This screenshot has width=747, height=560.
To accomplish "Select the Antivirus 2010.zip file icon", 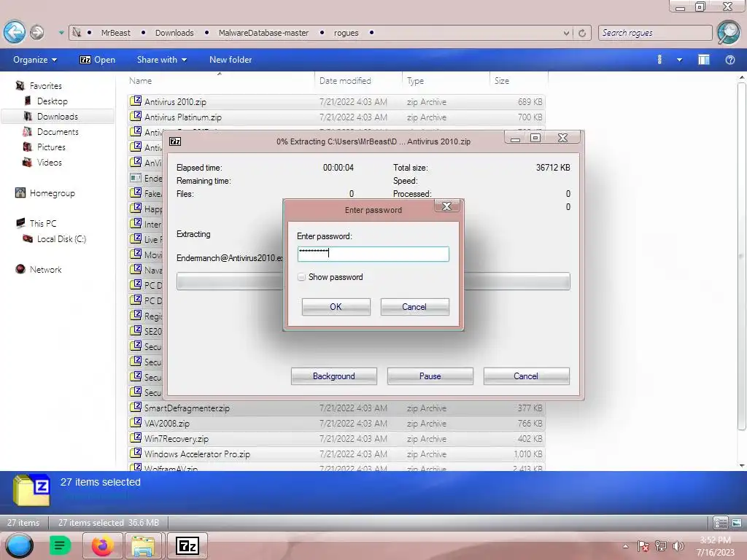I will [x=136, y=101].
